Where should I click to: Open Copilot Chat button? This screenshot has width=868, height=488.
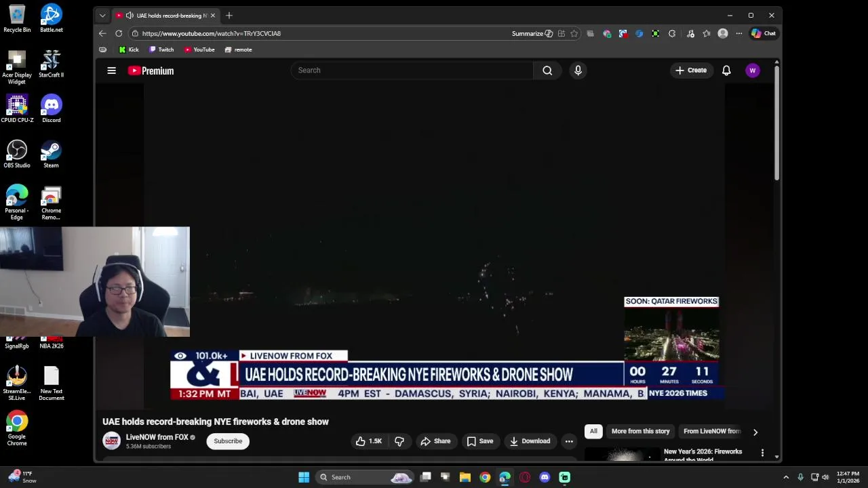click(x=764, y=33)
